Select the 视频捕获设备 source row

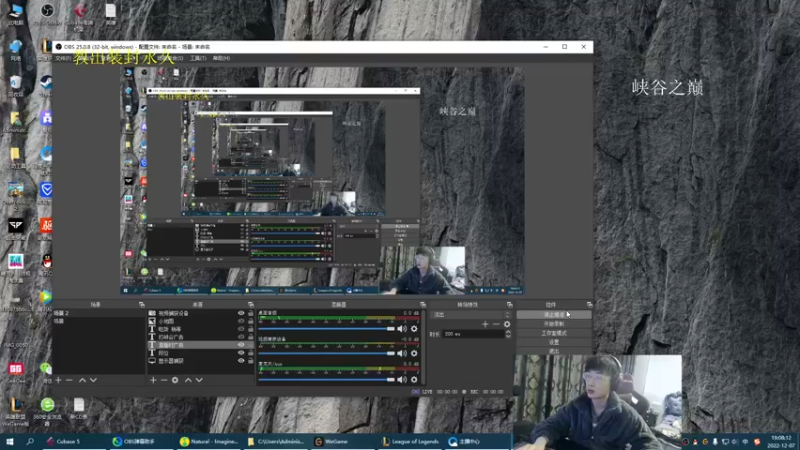[200, 313]
